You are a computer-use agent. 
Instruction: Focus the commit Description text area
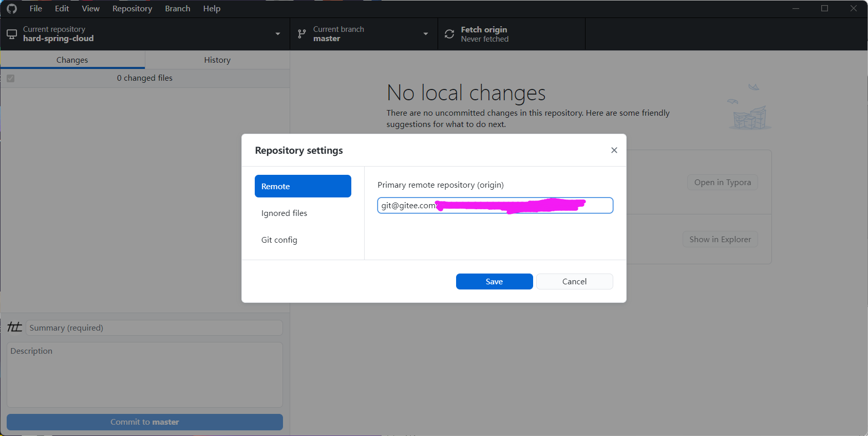pyautogui.click(x=145, y=375)
